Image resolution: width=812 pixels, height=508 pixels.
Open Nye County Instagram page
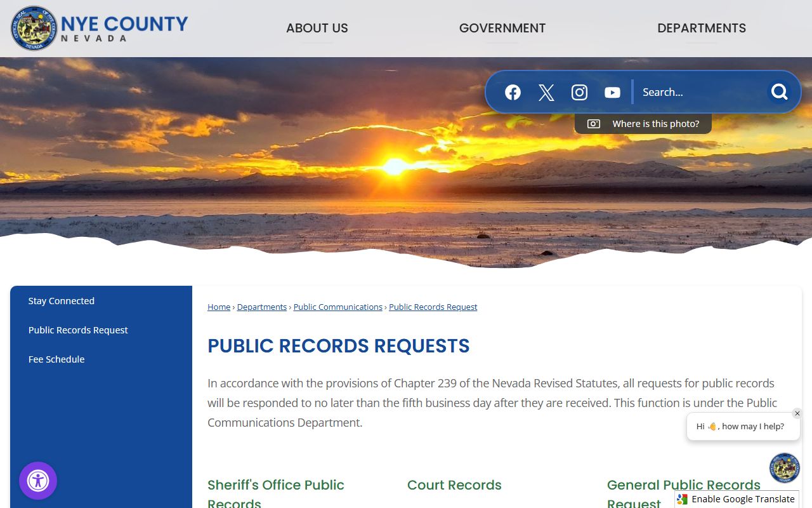pos(579,92)
